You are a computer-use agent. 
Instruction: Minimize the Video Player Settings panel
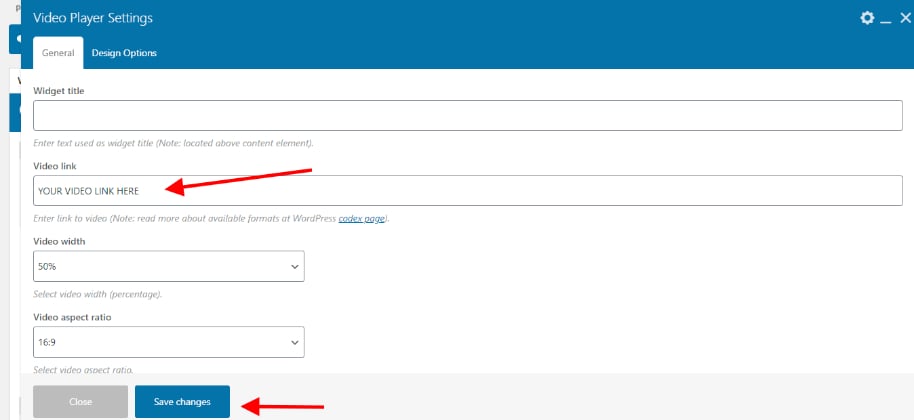(886, 20)
